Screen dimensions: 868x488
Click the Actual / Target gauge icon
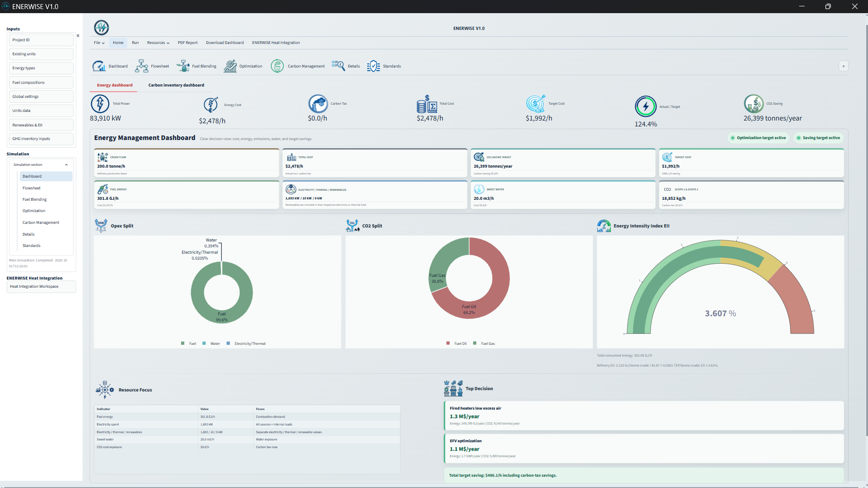pos(646,107)
